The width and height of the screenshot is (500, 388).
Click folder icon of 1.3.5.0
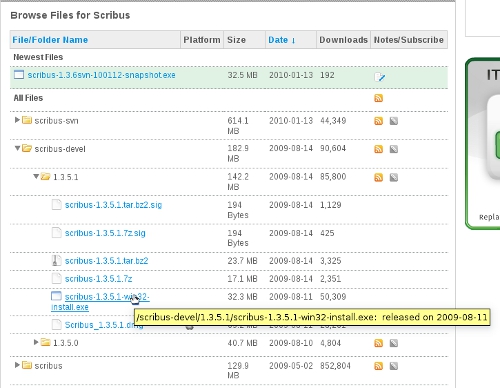[x=46, y=342]
